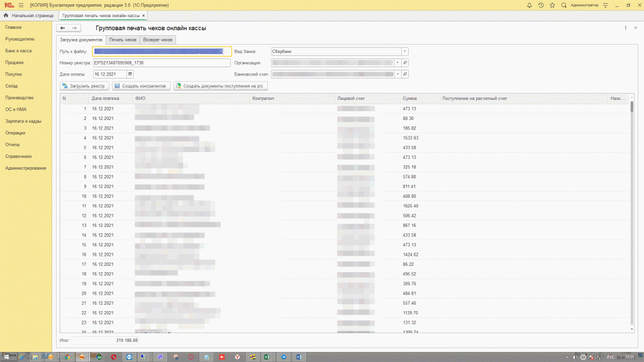Click the Создать контрагентов button

(141, 85)
